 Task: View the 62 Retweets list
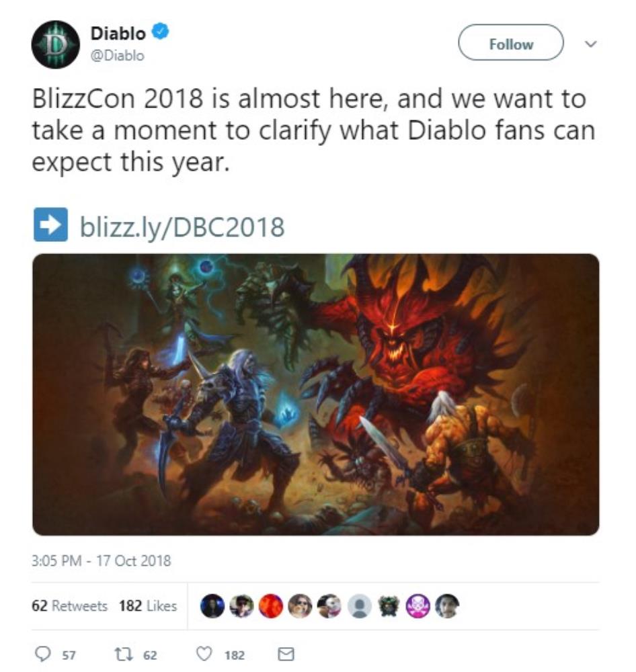pyautogui.click(x=69, y=605)
